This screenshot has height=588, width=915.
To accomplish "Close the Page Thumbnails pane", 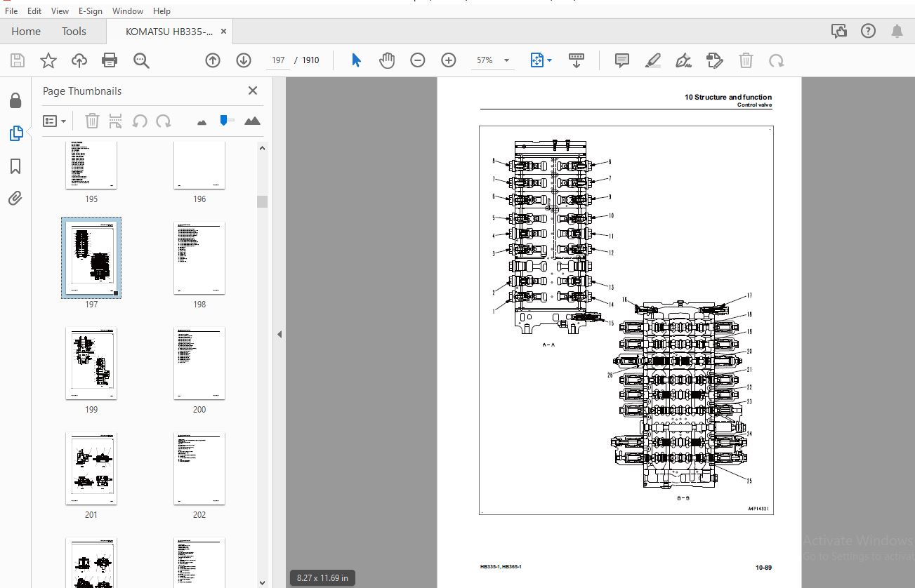I will click(x=253, y=91).
